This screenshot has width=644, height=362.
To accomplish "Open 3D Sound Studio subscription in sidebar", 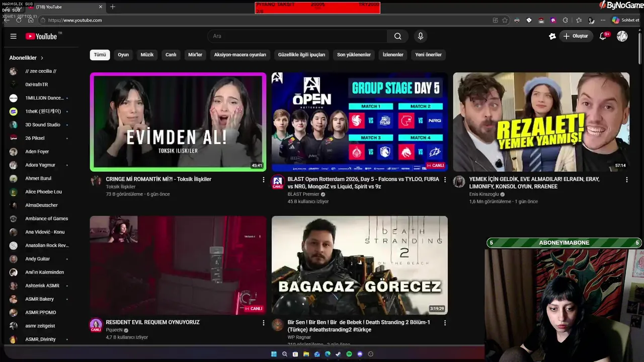I will [x=40, y=125].
